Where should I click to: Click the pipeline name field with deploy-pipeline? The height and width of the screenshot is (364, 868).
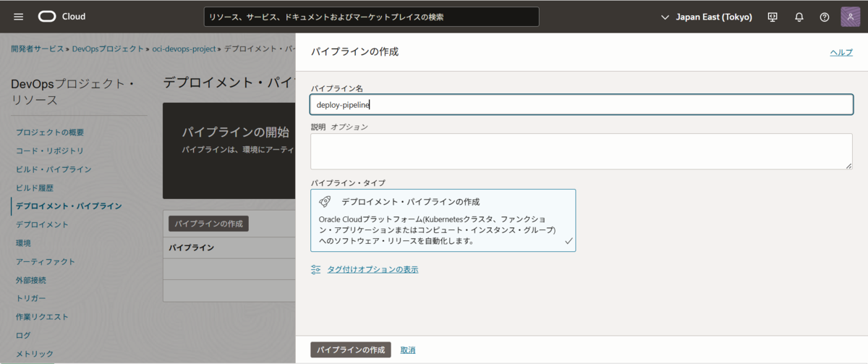pyautogui.click(x=582, y=104)
